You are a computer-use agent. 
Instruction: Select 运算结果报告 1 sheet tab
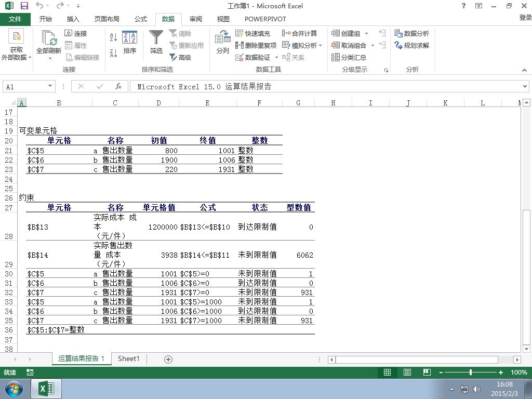click(x=81, y=358)
